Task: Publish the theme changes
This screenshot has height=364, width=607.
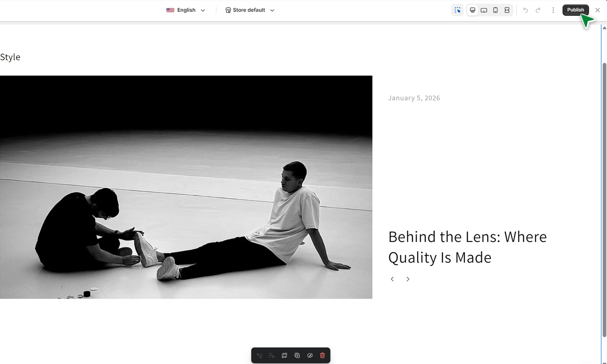Action: pyautogui.click(x=575, y=10)
